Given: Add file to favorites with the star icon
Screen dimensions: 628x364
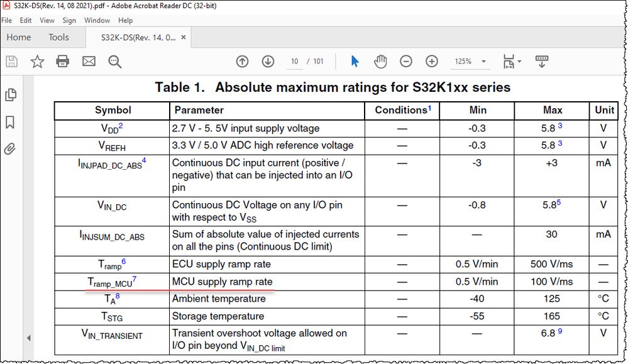Looking at the screenshot, I should click(37, 61).
